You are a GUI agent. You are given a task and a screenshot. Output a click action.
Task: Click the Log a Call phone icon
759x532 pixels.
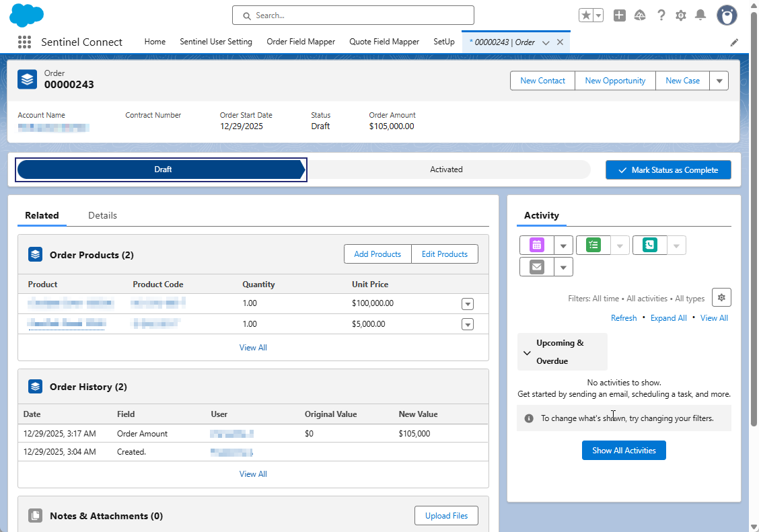649,245
